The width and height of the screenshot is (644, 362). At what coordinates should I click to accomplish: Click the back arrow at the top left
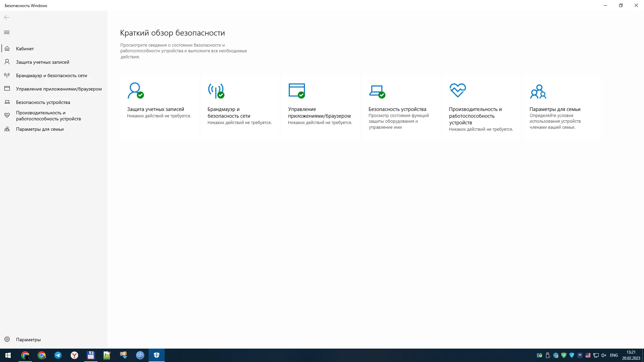[x=7, y=17]
